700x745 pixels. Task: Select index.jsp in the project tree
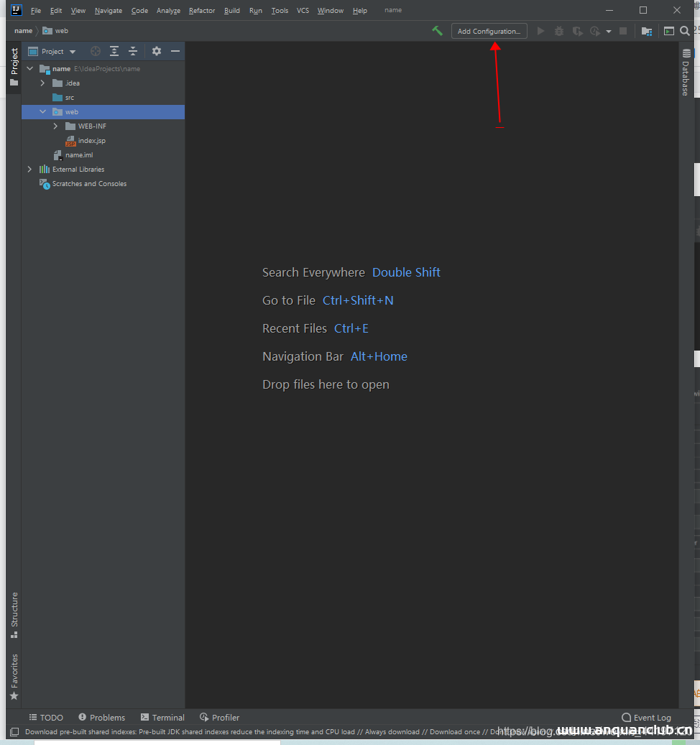(91, 141)
